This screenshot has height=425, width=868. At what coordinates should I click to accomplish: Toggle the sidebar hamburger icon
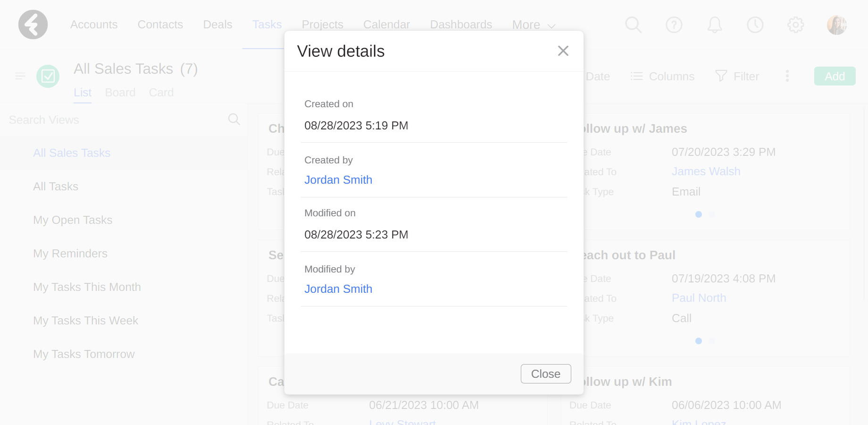[x=20, y=76]
